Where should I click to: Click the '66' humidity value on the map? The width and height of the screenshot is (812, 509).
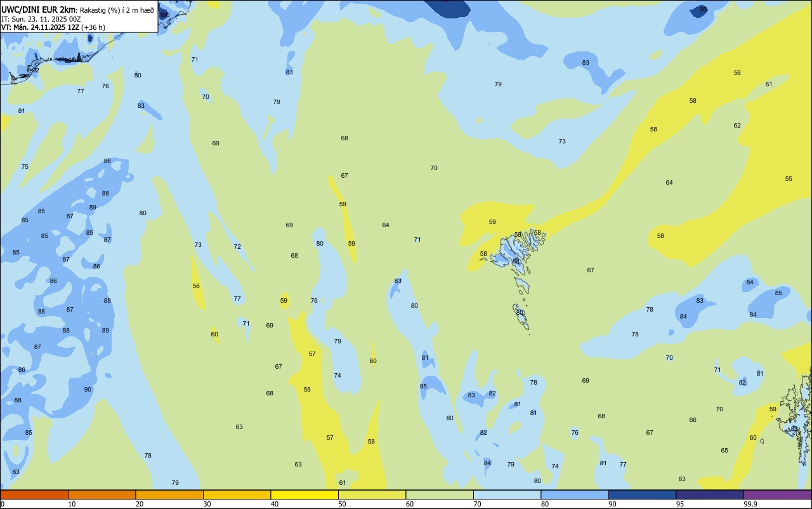tap(693, 420)
